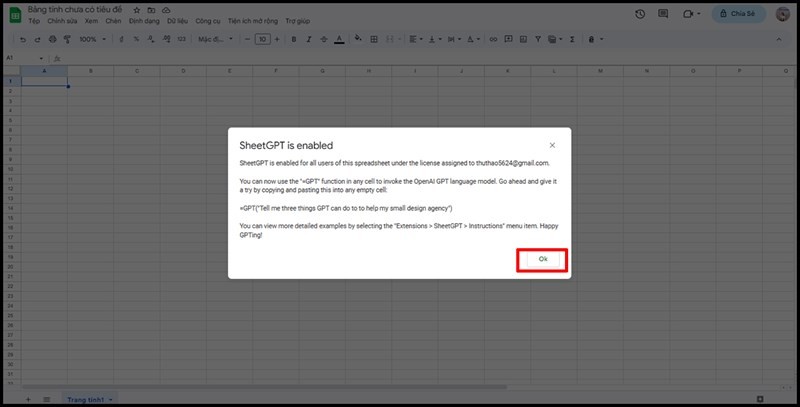Image resolution: width=800 pixels, height=407 pixels.
Task: Open the Chèn menu
Action: coord(113,21)
